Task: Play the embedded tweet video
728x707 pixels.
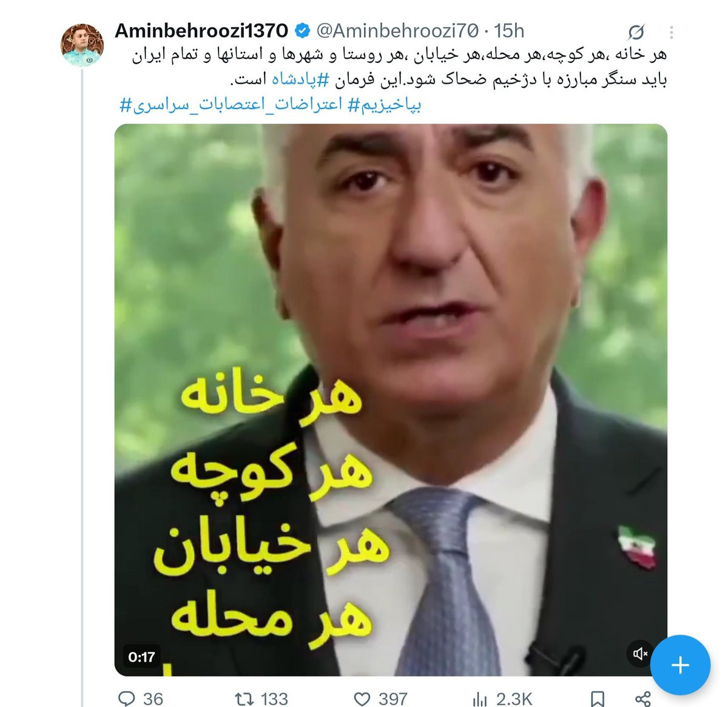Action: click(x=391, y=400)
